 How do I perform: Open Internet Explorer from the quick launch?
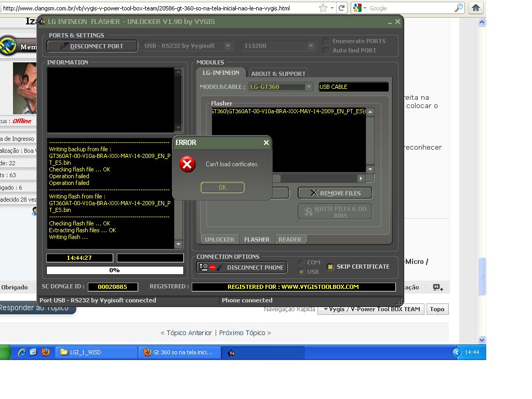click(21, 352)
